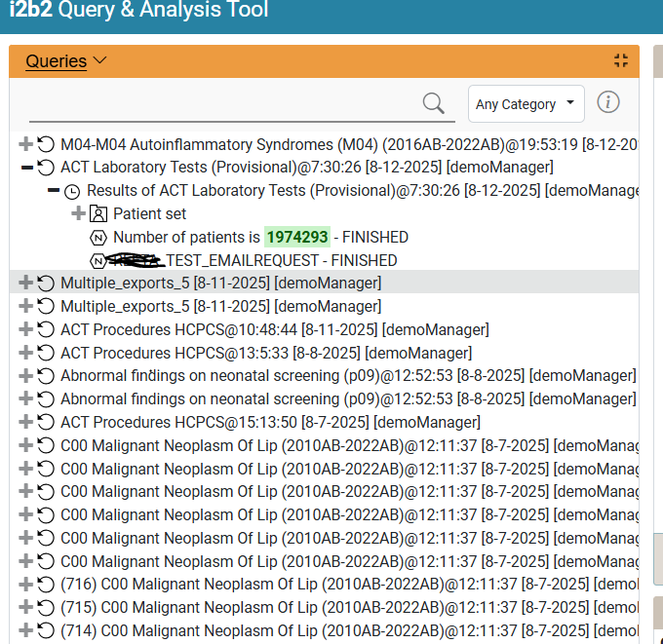Select ACT Procedures HCPCS@10:48:44 query
The height and width of the screenshot is (644, 663).
[273, 329]
